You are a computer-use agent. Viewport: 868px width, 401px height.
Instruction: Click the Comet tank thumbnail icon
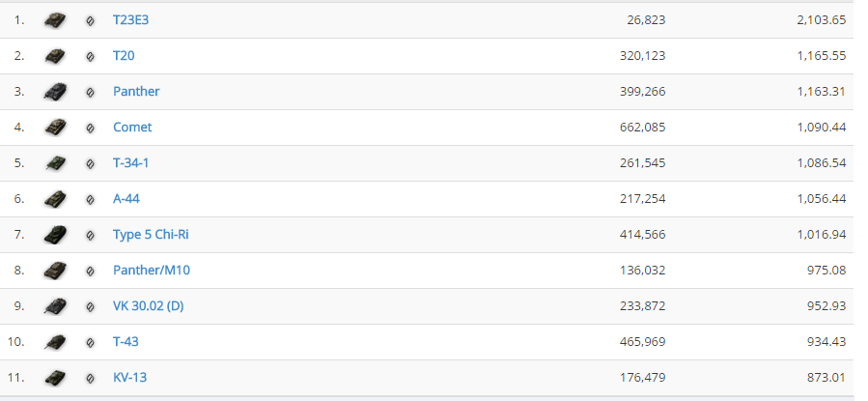point(55,128)
